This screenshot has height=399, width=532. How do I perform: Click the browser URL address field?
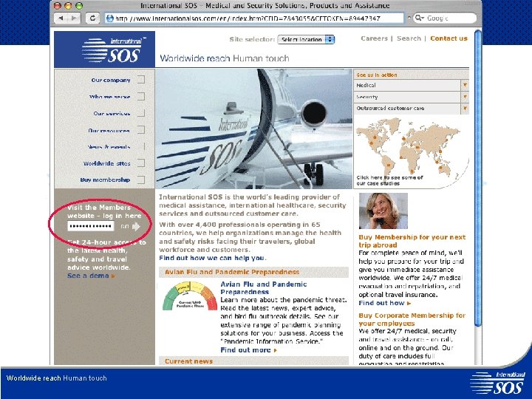254,18
